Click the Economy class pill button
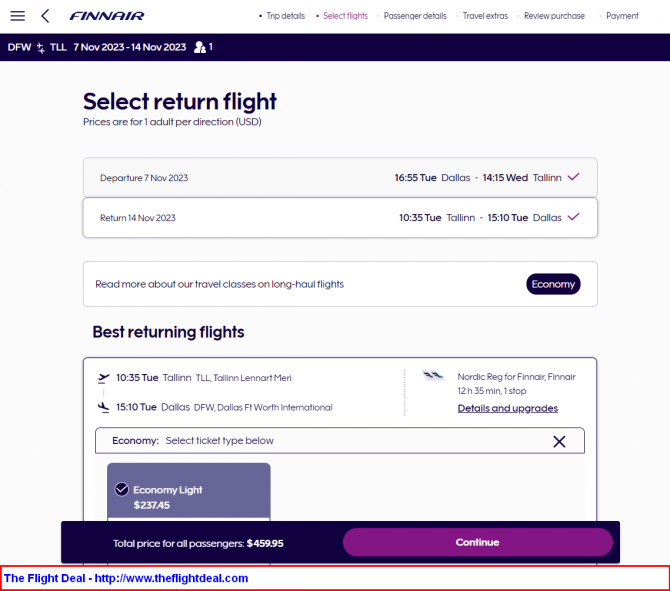 point(553,284)
